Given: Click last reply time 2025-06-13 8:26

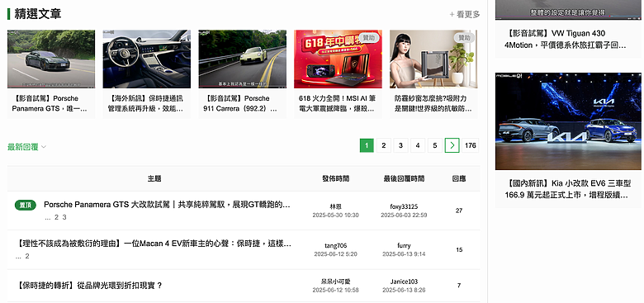Looking at the screenshot, I should pyautogui.click(x=404, y=291).
